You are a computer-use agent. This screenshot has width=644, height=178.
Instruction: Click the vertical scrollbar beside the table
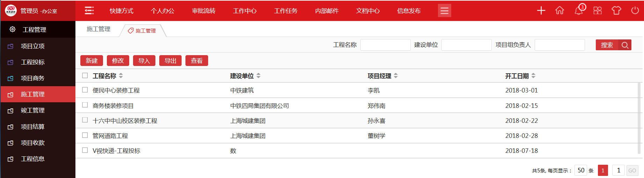coord(639,119)
